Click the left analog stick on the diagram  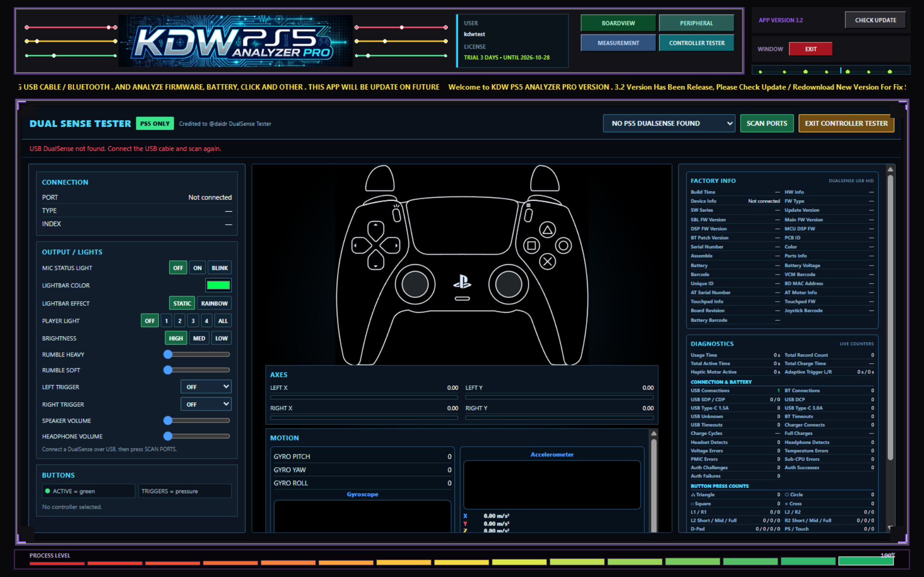click(x=415, y=284)
